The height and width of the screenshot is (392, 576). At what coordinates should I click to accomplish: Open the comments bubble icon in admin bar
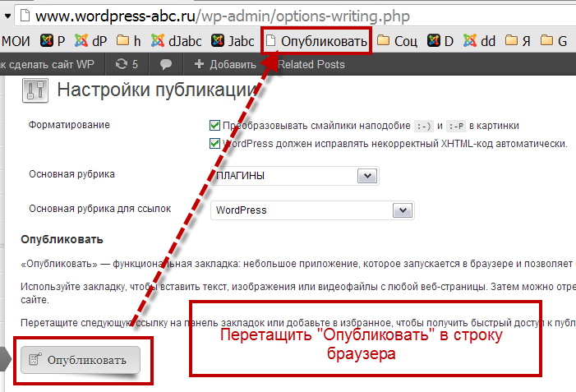166,64
